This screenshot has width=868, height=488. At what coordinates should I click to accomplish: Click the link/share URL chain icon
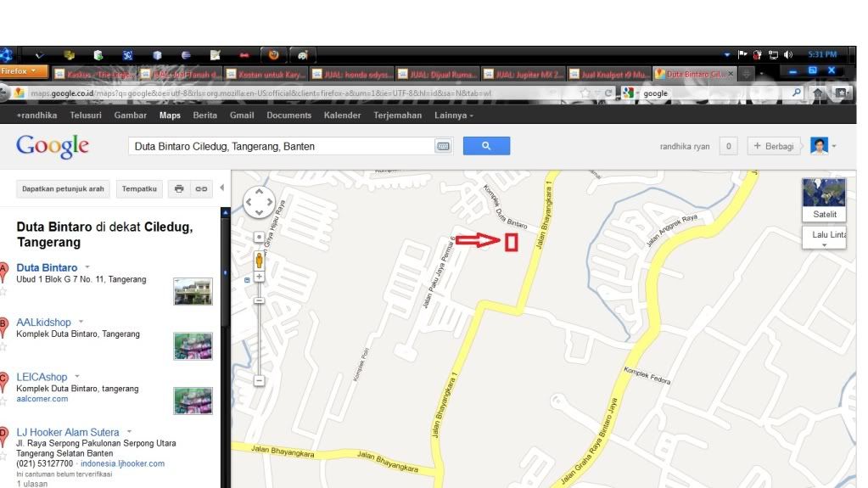pyautogui.click(x=201, y=189)
